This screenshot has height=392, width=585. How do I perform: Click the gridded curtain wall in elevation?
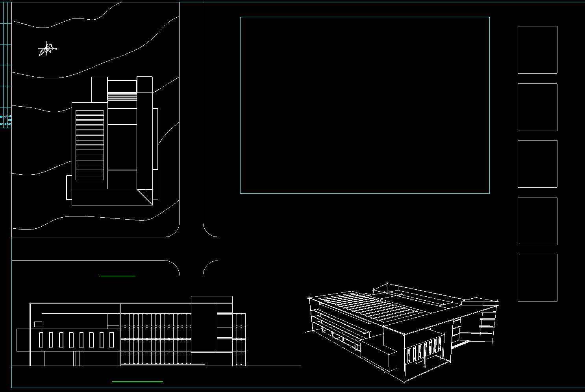pyautogui.click(x=156, y=338)
